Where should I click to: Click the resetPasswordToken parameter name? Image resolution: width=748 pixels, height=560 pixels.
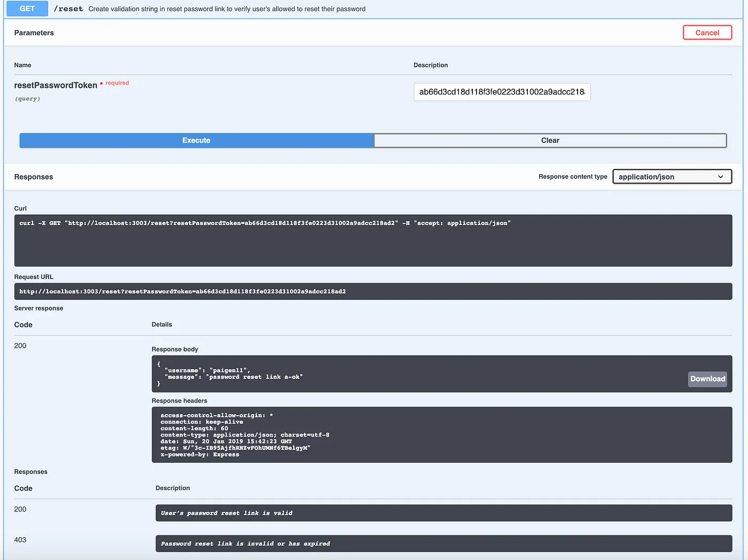pos(56,85)
